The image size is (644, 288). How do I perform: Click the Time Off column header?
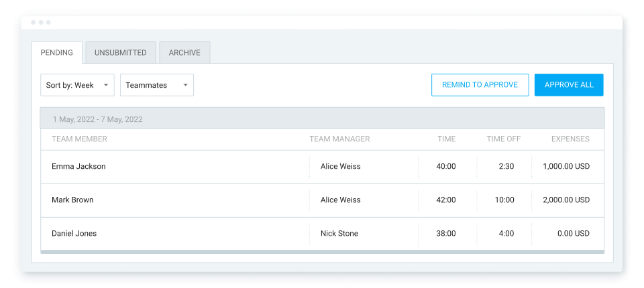pos(504,139)
